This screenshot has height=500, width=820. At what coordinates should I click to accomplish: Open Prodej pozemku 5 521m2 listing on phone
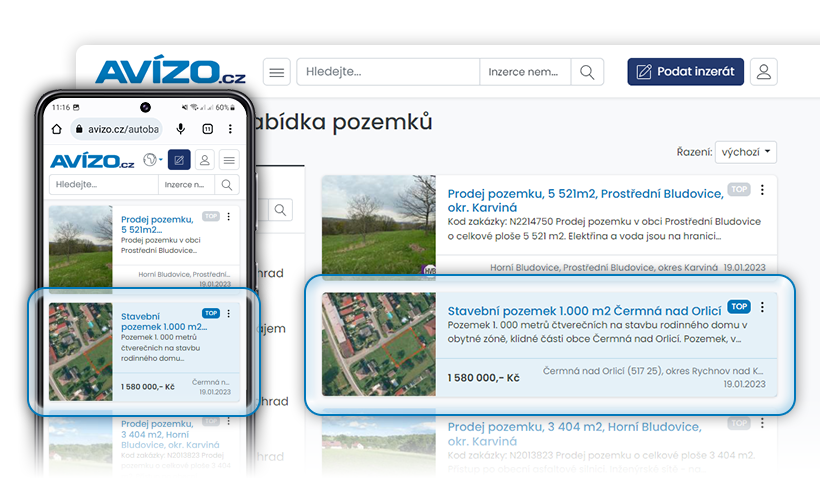[x=157, y=224]
